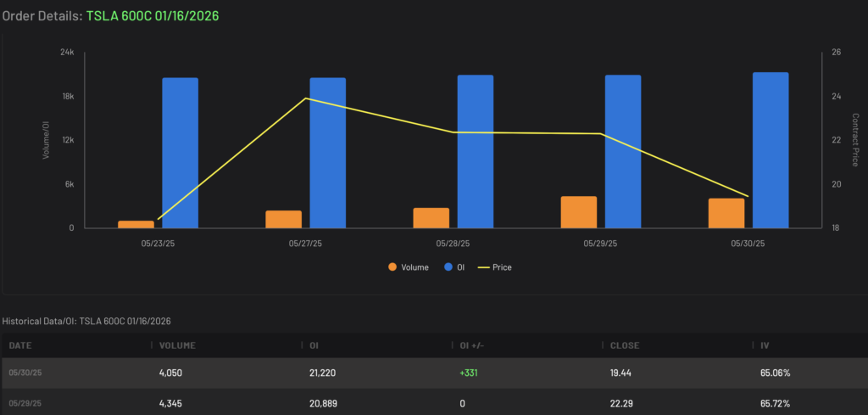Click the blue OI legend dot
Screen dimensions: 868x415
click(448, 267)
